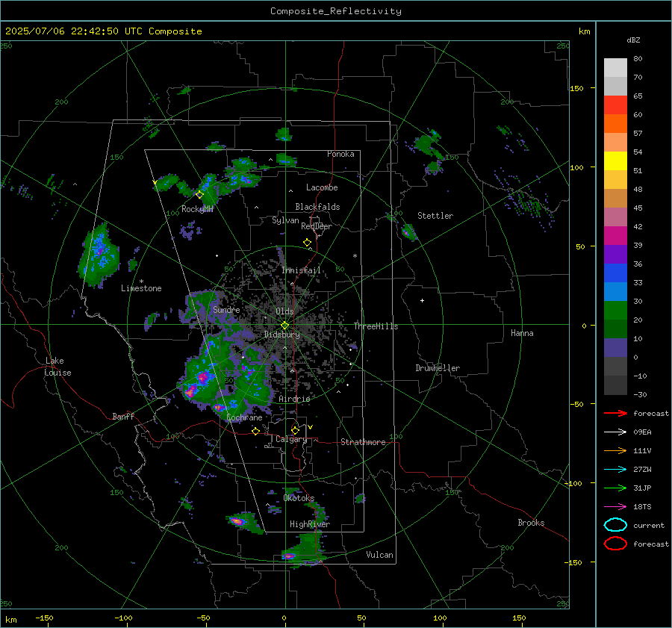The image size is (672, 628).
Task: Click the Vulcan city label
Action: click(x=380, y=555)
